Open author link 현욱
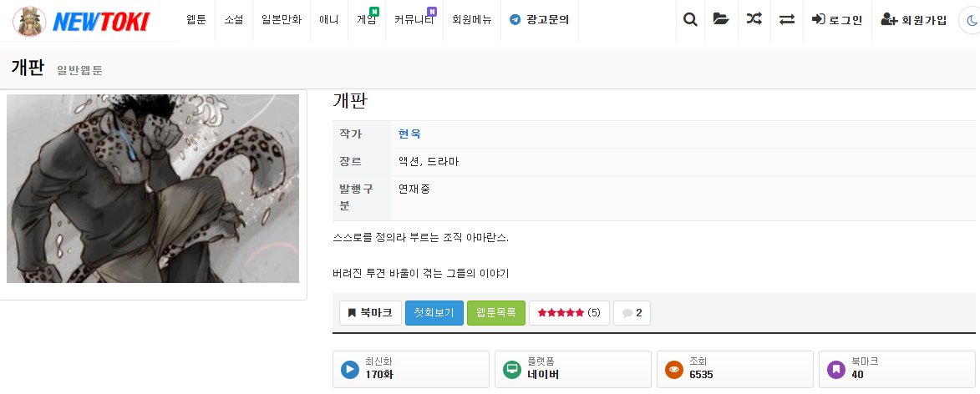The image size is (980, 394). coord(409,134)
